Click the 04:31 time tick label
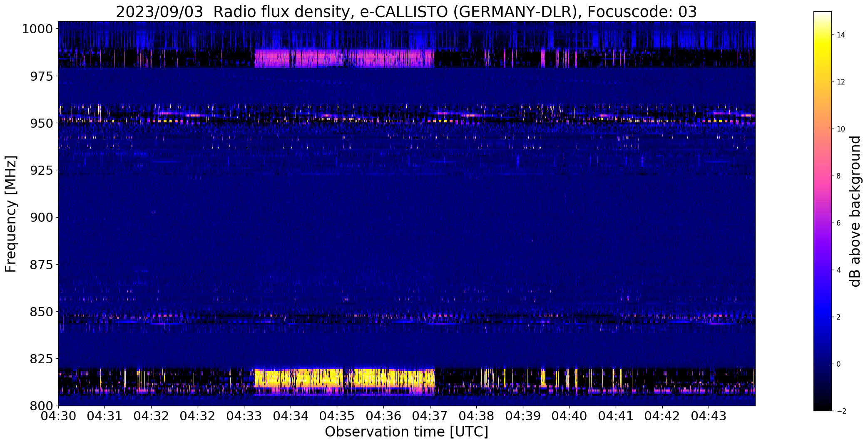Screen dimensions: 868x444 [x=105, y=416]
